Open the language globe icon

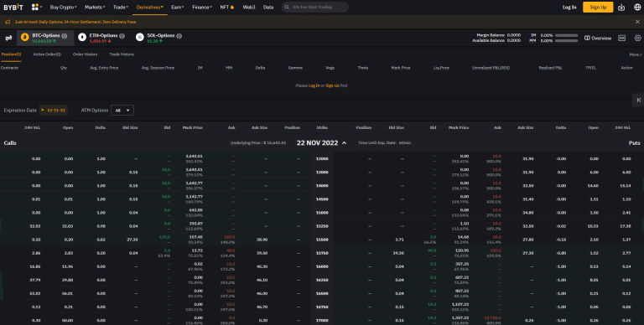(x=637, y=7)
